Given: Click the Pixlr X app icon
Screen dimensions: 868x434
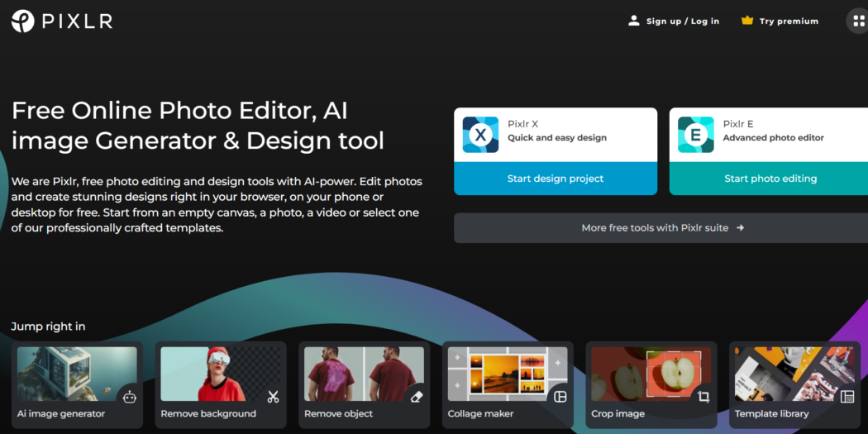Looking at the screenshot, I should point(480,135).
